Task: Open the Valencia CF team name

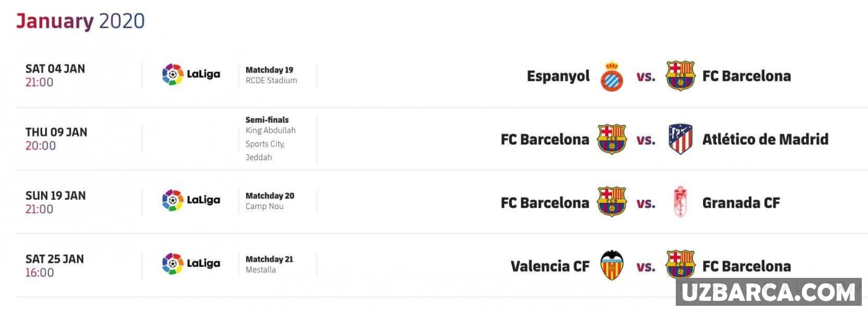Action: click(550, 266)
